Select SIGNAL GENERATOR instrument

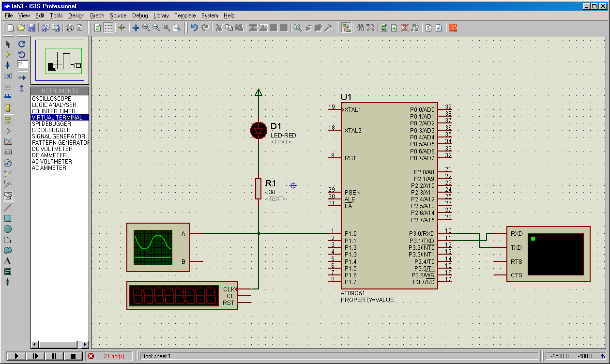(60, 136)
